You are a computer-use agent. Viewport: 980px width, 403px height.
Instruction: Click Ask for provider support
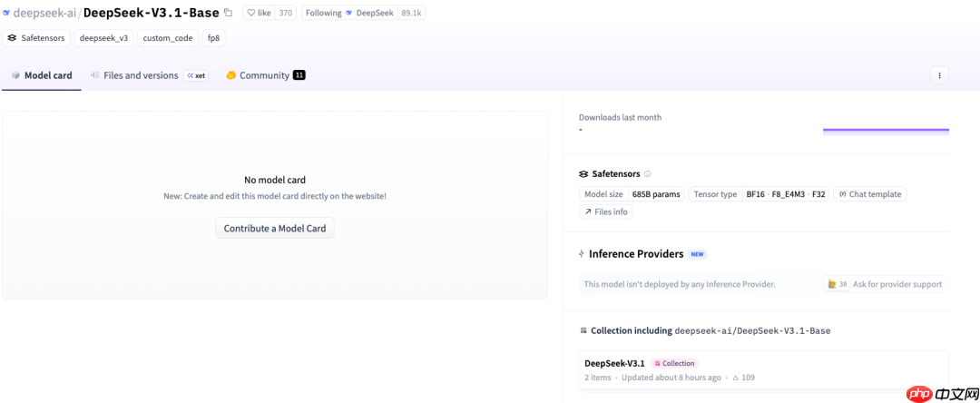[897, 284]
